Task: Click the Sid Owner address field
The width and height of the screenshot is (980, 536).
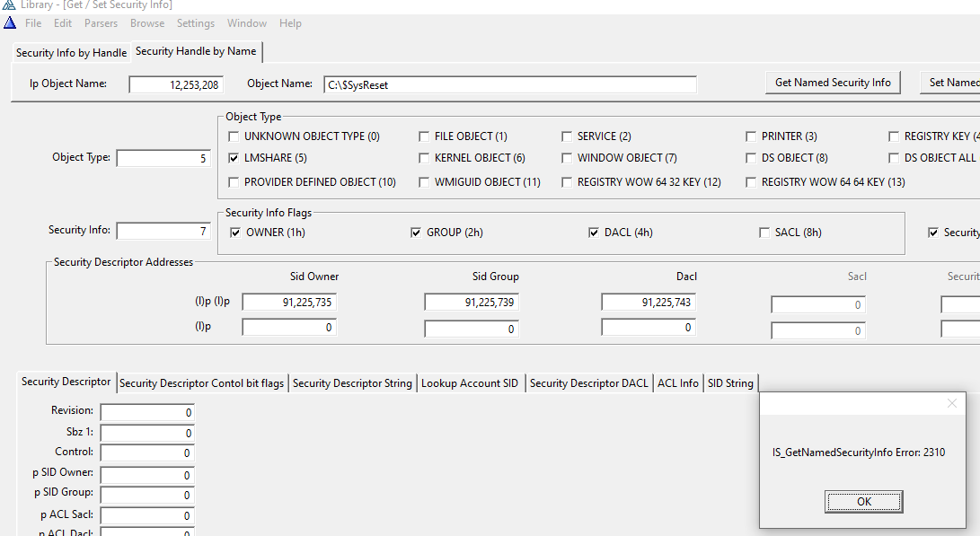Action: tap(289, 303)
